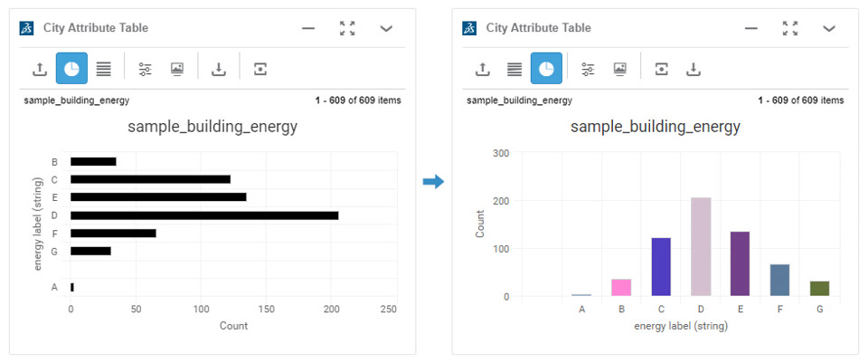Click the 3DS logo in the left panel

26,28
